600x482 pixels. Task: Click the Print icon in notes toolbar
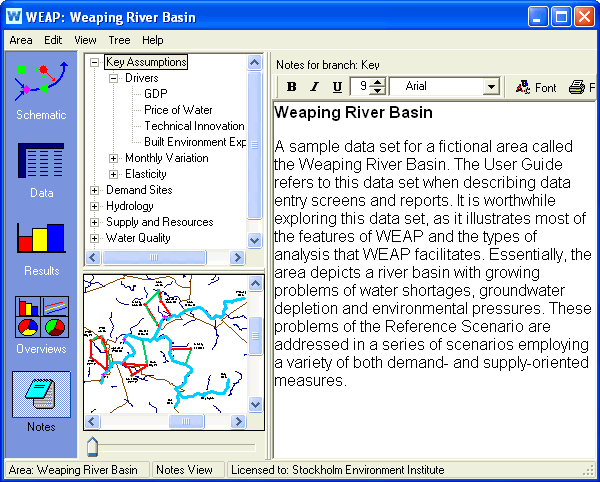(x=577, y=87)
